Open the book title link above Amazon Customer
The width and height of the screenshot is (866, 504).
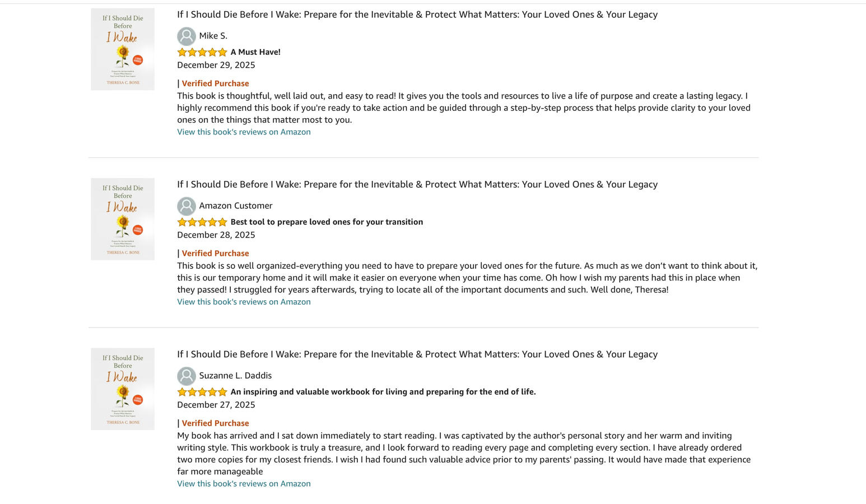pyautogui.click(x=417, y=184)
